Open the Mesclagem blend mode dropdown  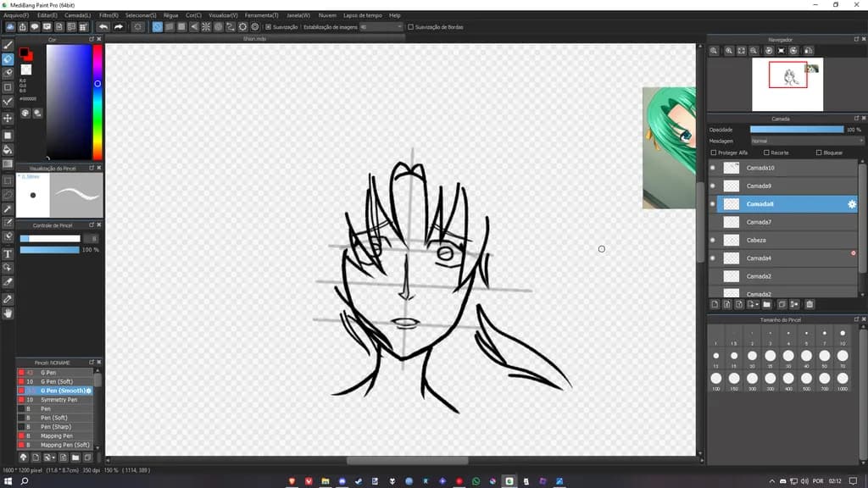(807, 141)
